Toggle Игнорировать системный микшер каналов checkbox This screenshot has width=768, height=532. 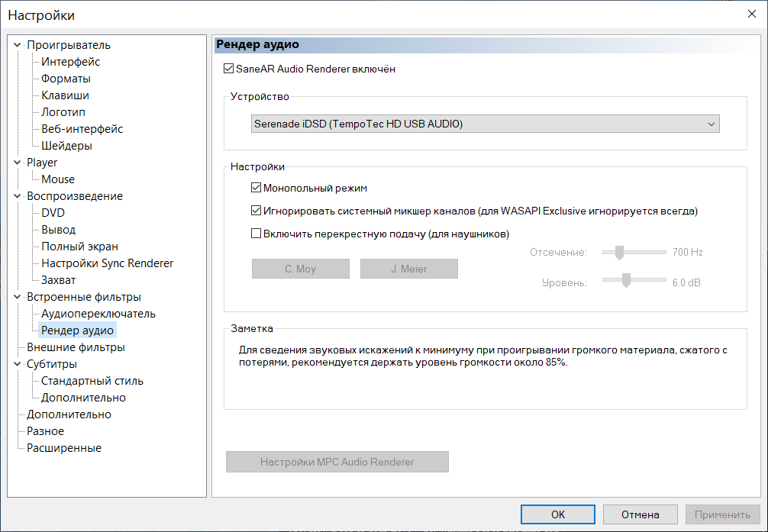click(x=257, y=211)
